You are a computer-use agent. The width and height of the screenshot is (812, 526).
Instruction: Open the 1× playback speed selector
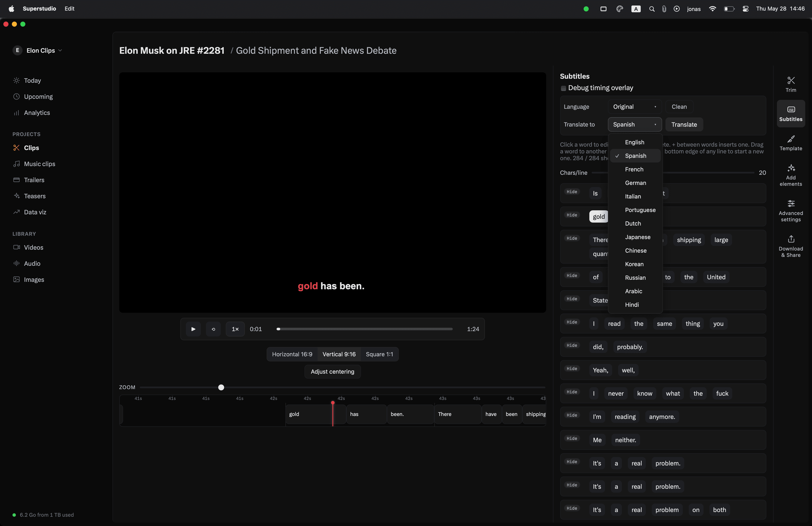click(x=235, y=329)
